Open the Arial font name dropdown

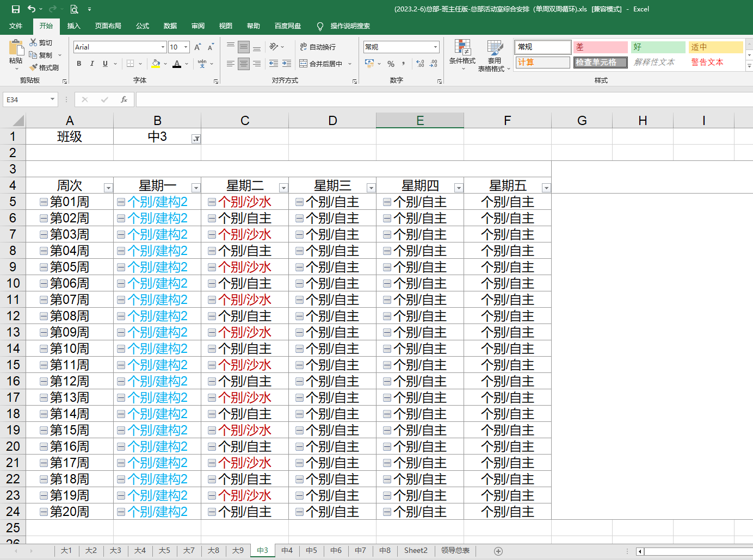(x=163, y=47)
